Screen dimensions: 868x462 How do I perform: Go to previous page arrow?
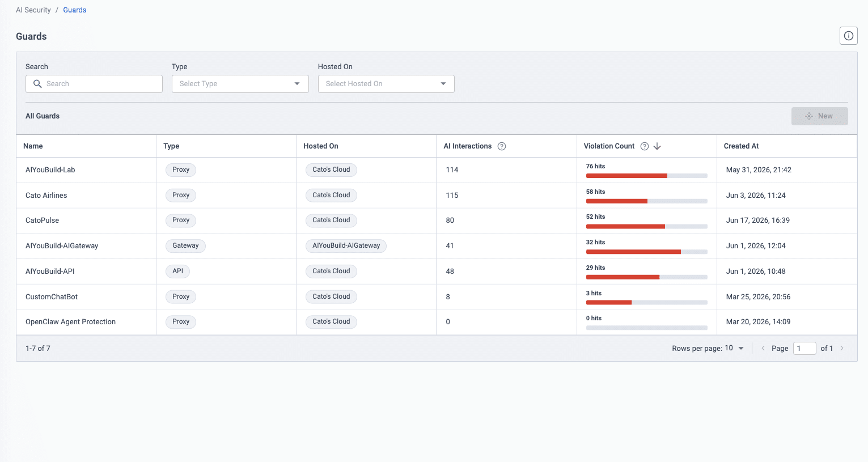763,348
